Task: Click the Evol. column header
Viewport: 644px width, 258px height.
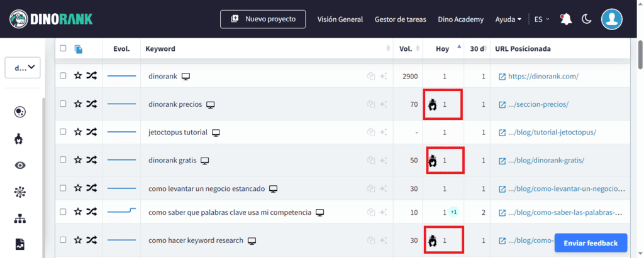Action: click(x=121, y=49)
